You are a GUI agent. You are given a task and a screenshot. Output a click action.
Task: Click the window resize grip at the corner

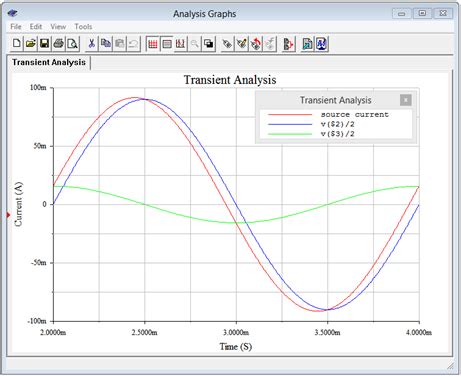450,366
